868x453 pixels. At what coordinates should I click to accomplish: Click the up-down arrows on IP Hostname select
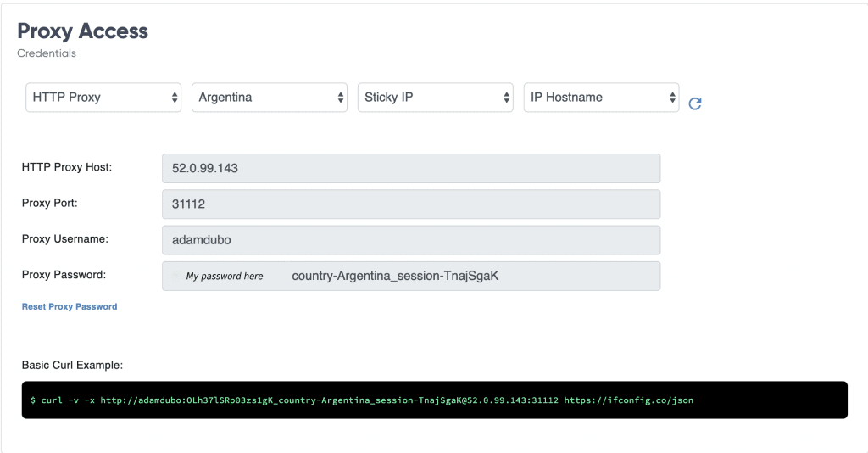(672, 98)
